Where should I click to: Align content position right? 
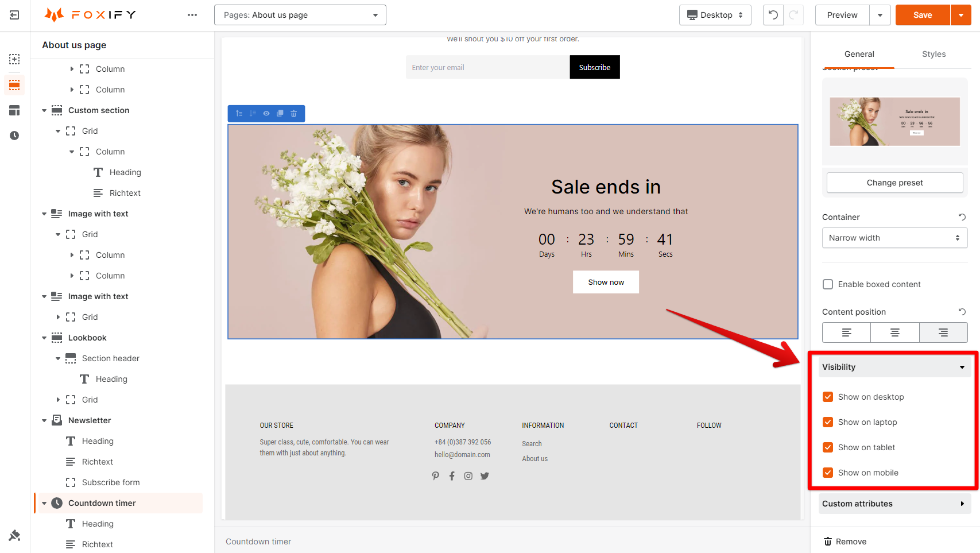[x=943, y=332]
